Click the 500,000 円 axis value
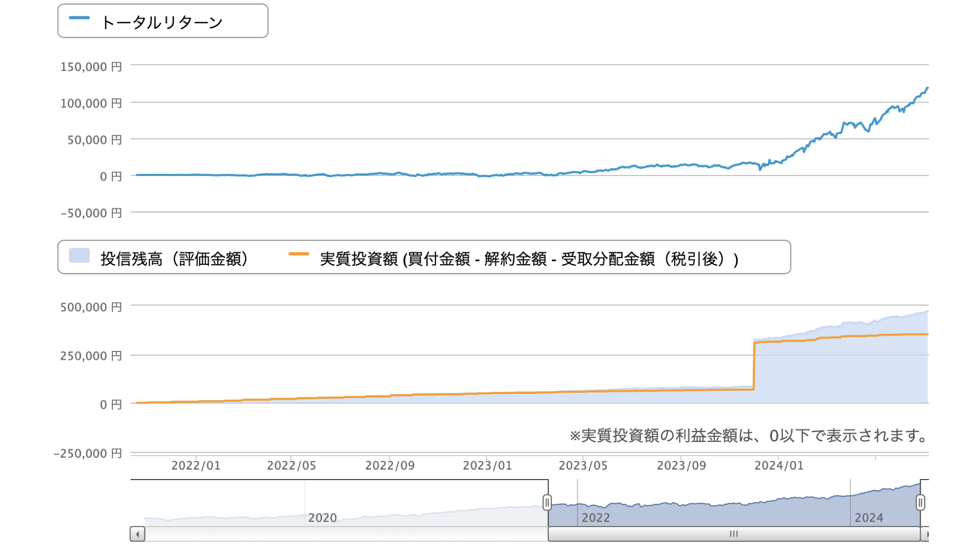The image size is (980, 551). [91, 307]
